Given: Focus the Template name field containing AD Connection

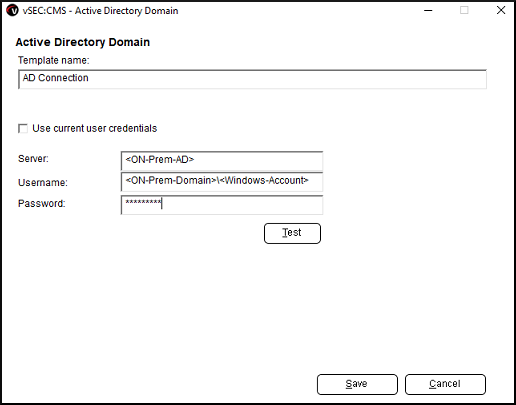Looking at the screenshot, I should point(252,79).
